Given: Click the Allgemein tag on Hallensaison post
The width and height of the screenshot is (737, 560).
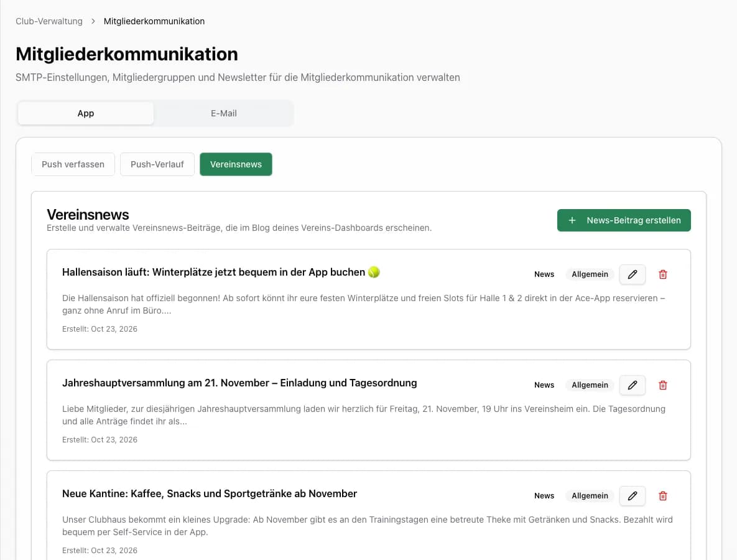Looking at the screenshot, I should pyautogui.click(x=590, y=274).
